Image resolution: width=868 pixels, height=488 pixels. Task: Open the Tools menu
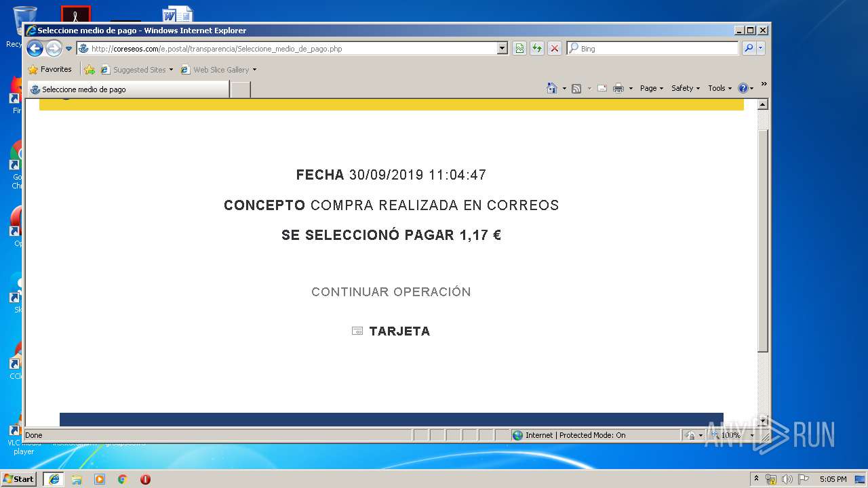pyautogui.click(x=720, y=88)
